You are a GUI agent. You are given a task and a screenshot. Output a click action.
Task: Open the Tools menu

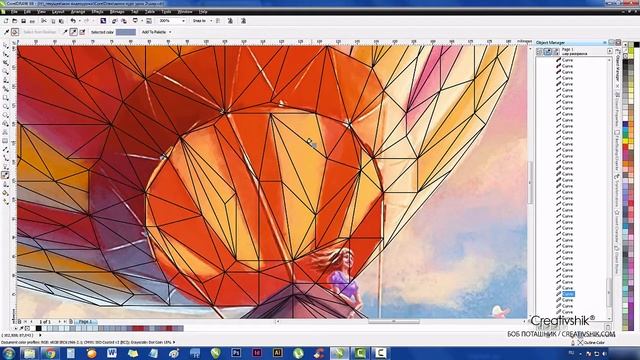166,12
